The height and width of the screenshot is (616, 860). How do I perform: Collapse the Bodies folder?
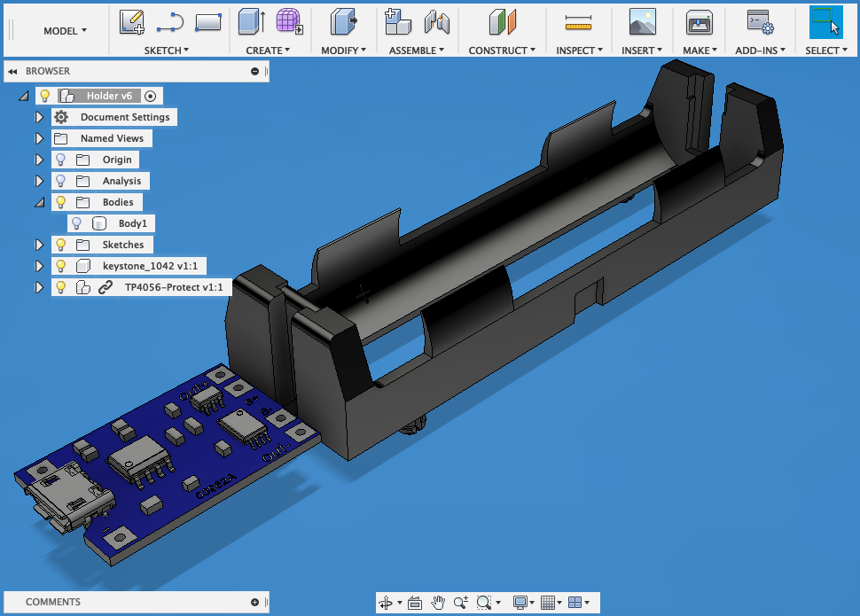39,202
